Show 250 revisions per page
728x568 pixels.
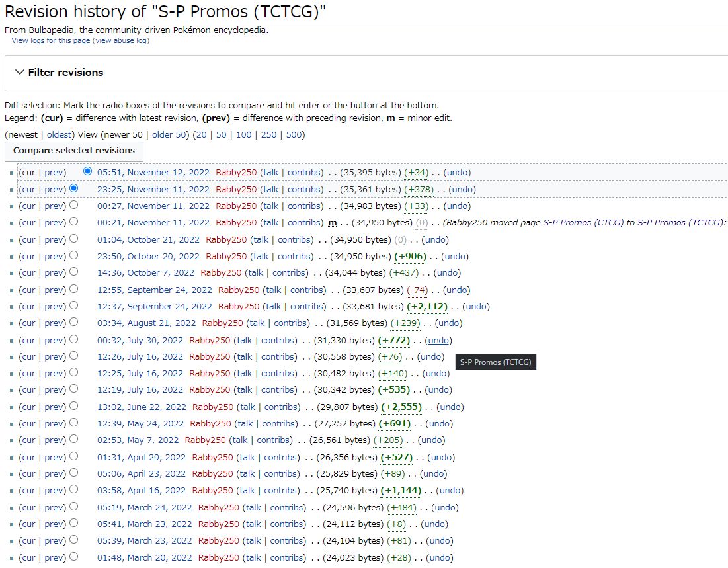click(268, 135)
